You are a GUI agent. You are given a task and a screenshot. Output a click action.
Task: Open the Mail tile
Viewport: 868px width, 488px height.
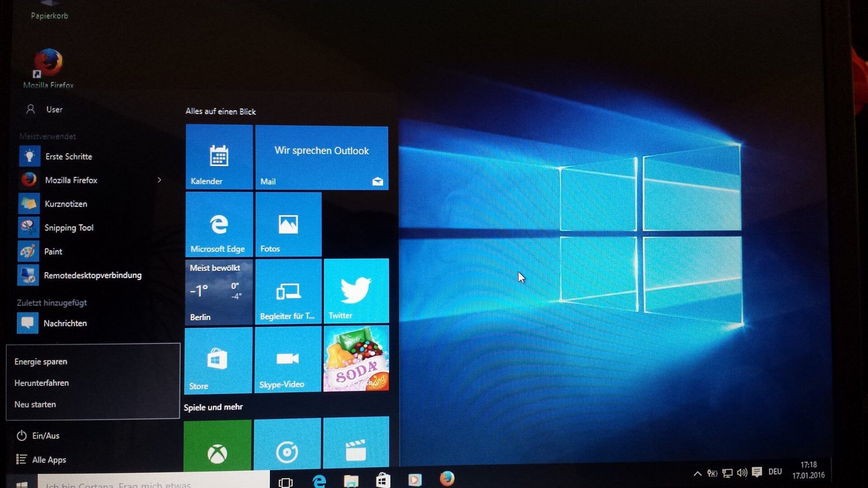321,158
